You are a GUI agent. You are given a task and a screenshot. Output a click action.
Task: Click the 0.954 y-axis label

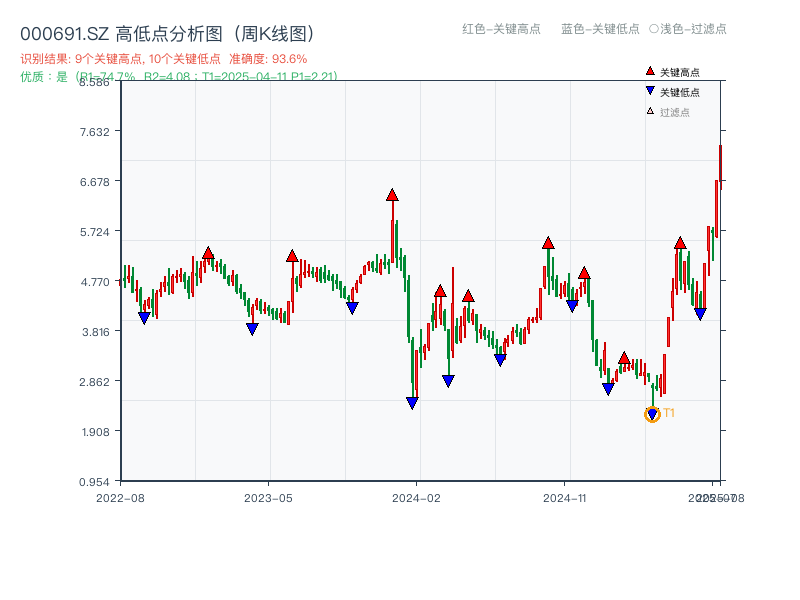pyautogui.click(x=94, y=482)
